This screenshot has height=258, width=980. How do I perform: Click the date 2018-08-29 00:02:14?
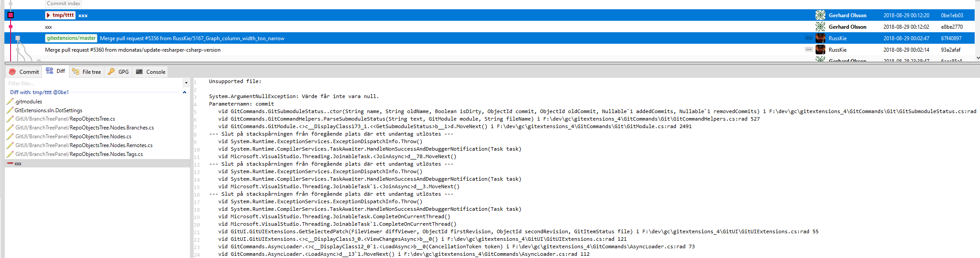pos(906,50)
